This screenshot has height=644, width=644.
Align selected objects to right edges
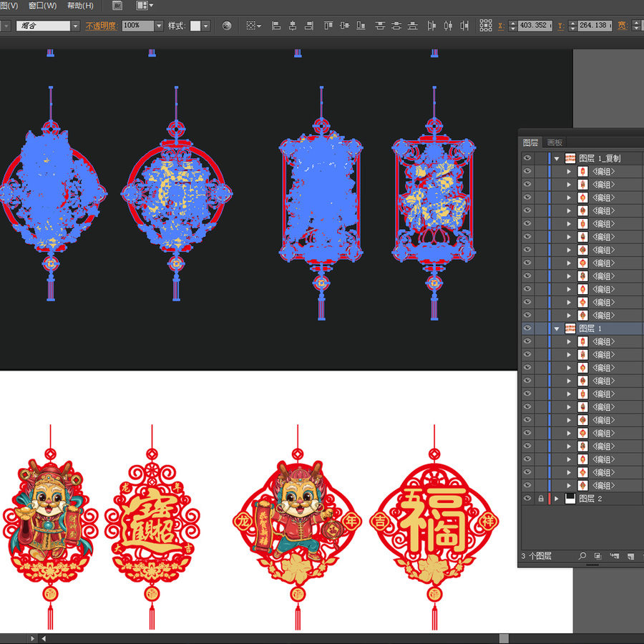coord(309,26)
